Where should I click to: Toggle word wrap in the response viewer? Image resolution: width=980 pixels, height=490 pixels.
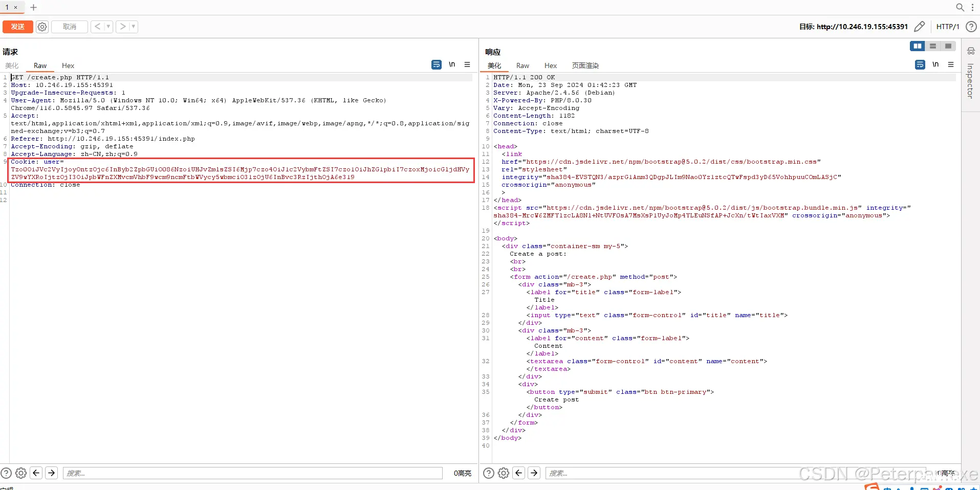click(x=920, y=64)
